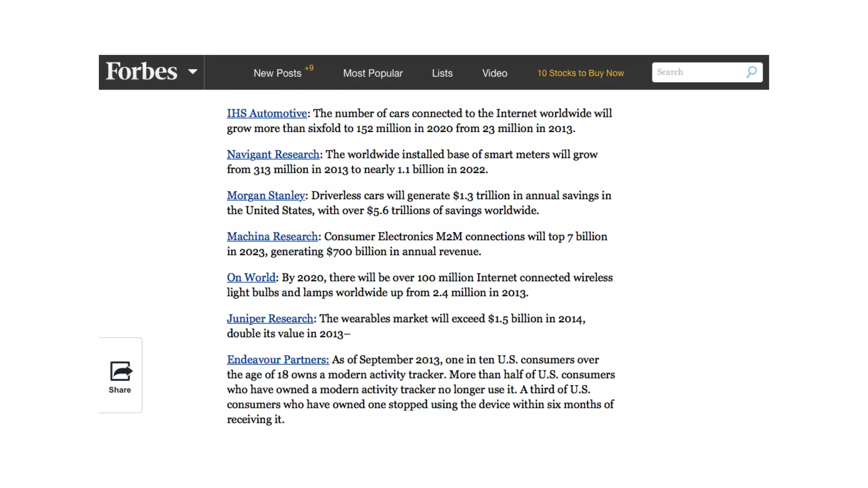Open the IHS Automotive link
The width and height of the screenshot is (868, 488).
(x=267, y=114)
